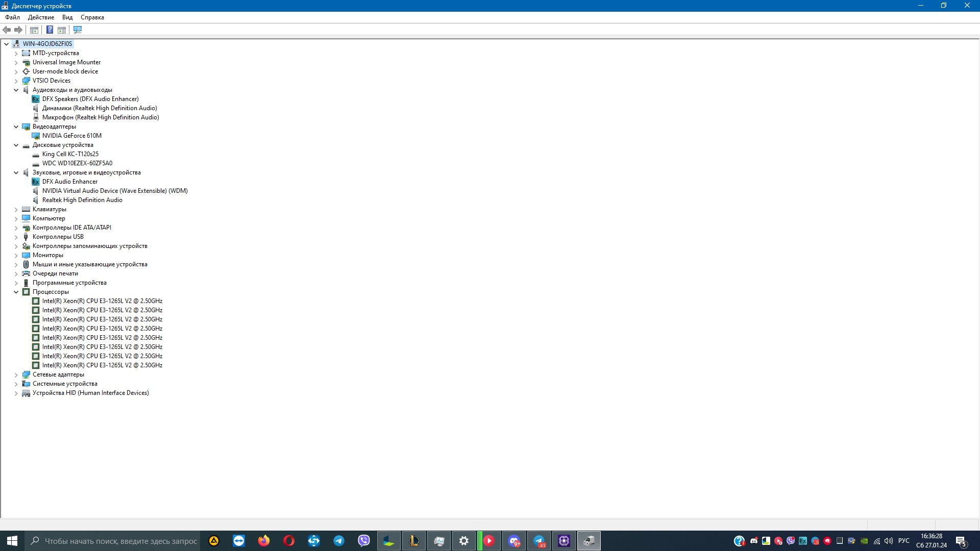Open the notification center with 5 notifications
980x551 pixels.
[x=962, y=541]
